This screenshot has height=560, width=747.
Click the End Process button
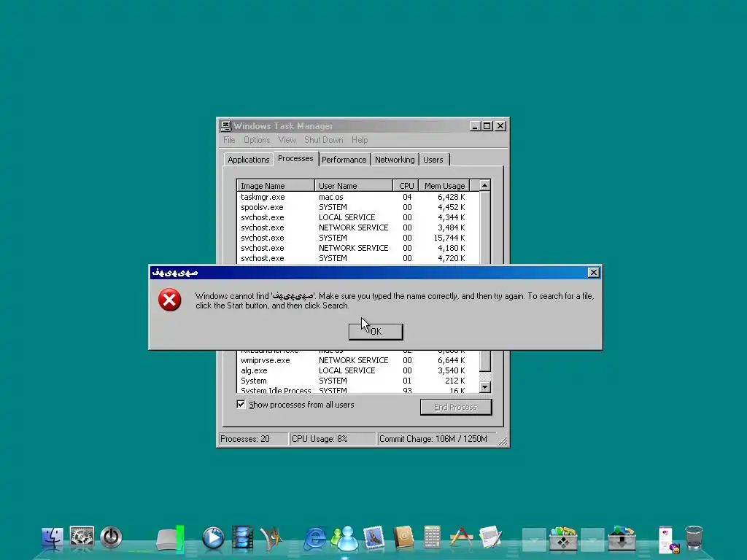coord(456,407)
